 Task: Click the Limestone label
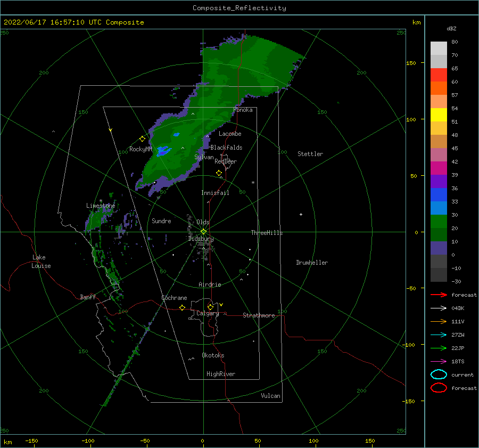pyautogui.click(x=101, y=206)
